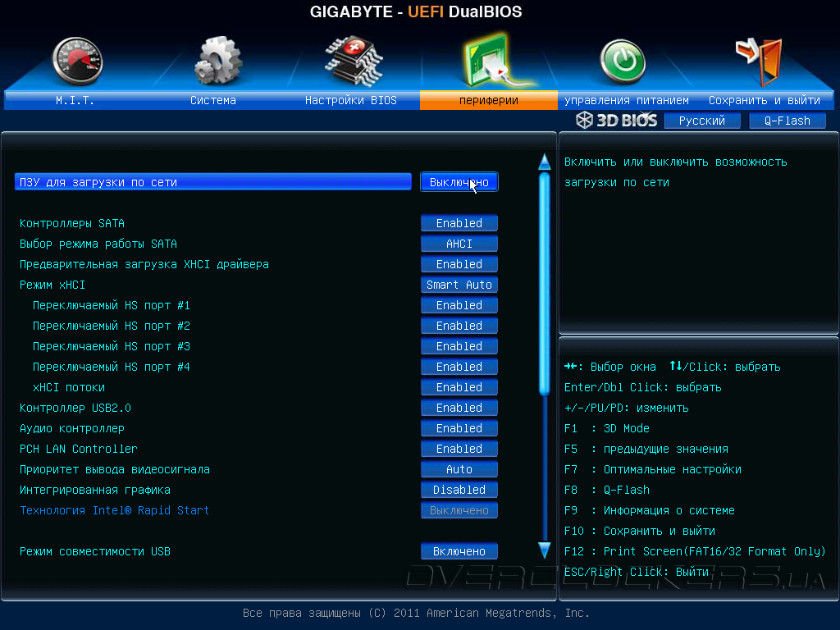Toggle network boot ROM value Выключено

[x=459, y=182]
